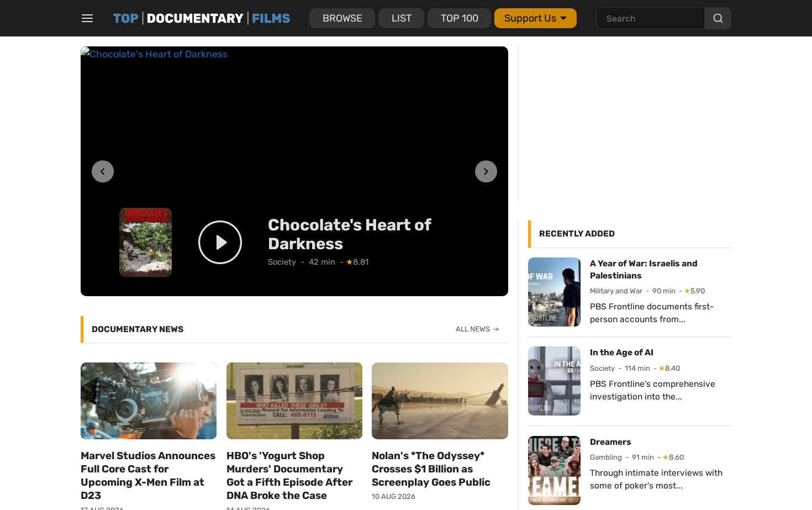Open A Year of War: Israelis and Palestinians title
Image resolution: width=812 pixels, height=510 pixels.
(644, 269)
